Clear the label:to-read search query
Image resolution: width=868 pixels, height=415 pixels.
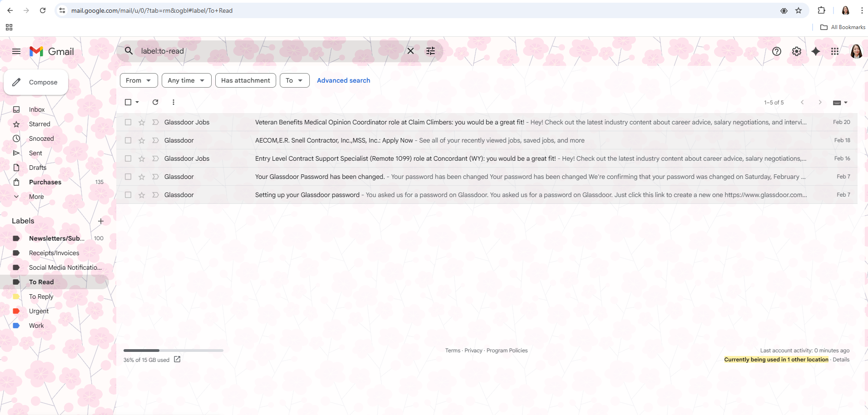click(411, 51)
